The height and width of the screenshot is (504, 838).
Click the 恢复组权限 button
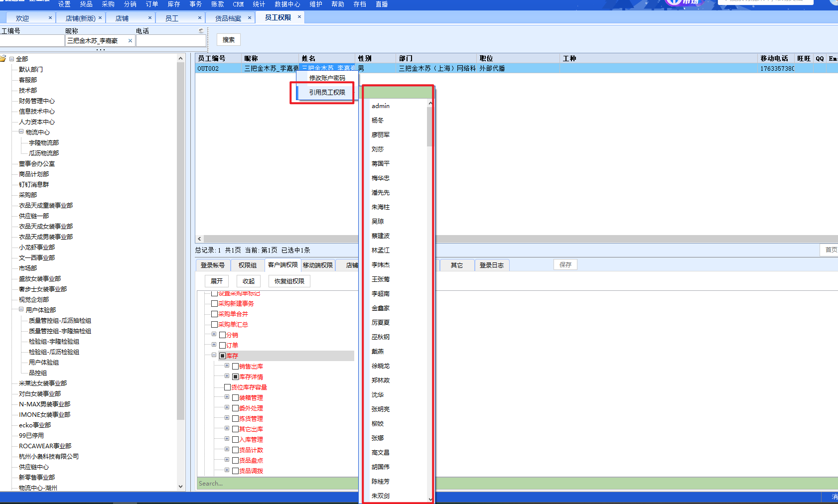pos(289,281)
